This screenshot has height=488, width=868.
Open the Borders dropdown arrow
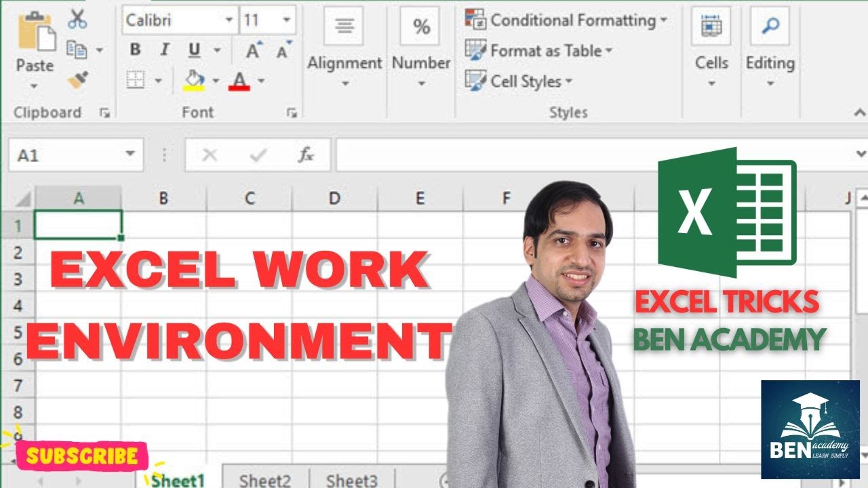tap(158, 81)
